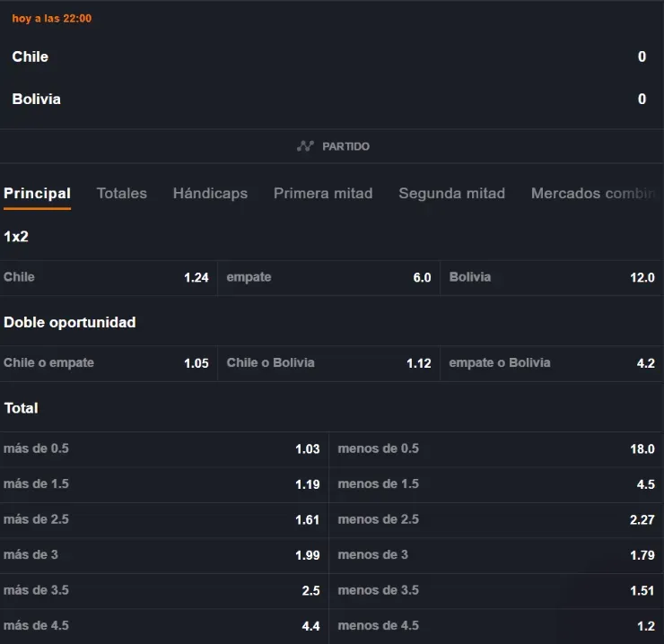664x644 pixels.
Task: Select the Principal tab
Action: (37, 194)
